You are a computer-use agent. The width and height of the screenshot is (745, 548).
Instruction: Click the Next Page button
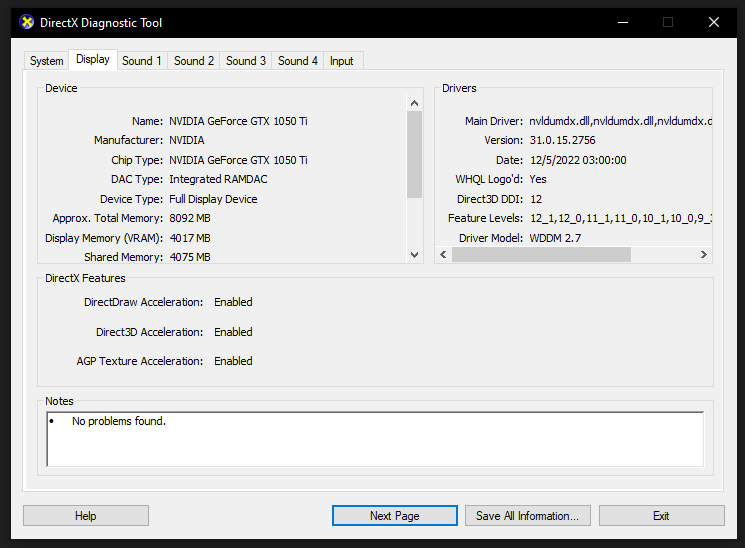tap(394, 516)
